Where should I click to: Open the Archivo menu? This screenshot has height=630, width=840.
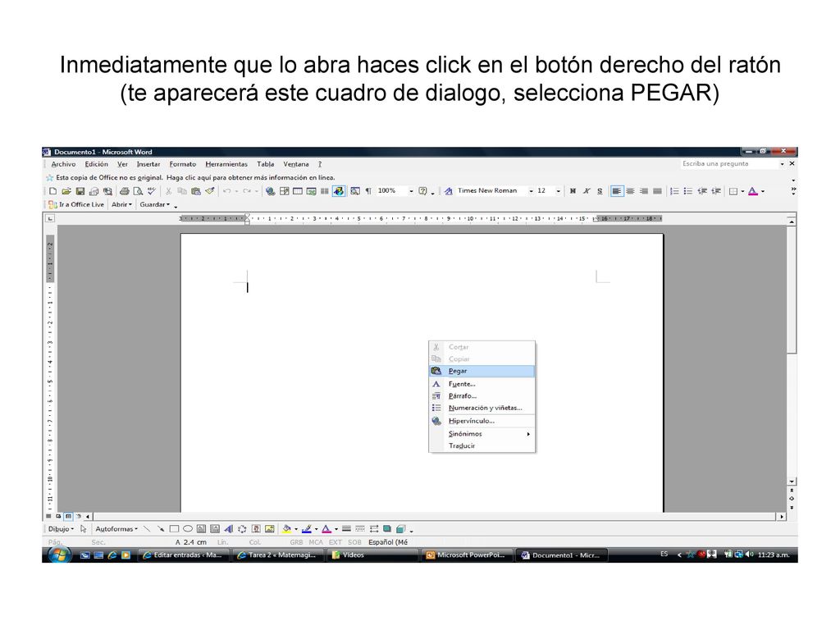63,164
